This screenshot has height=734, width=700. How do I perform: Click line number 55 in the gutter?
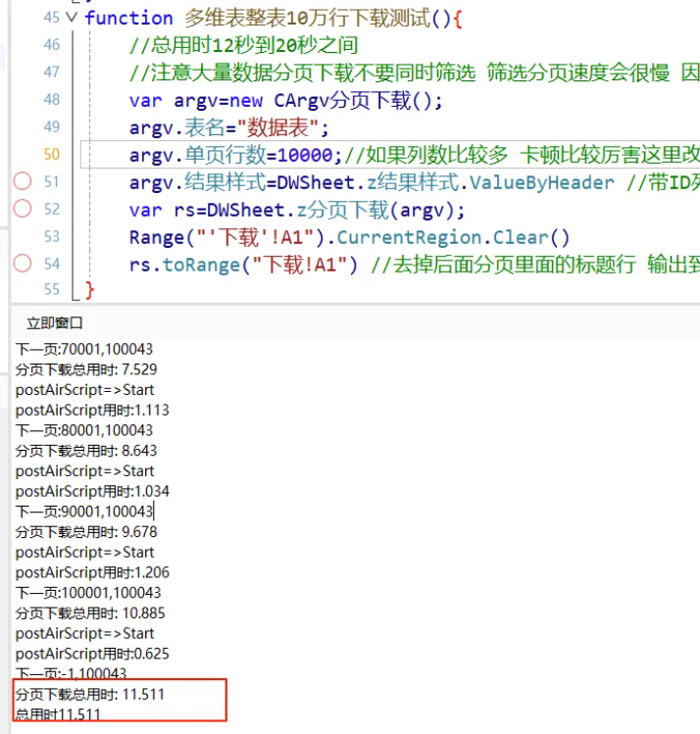tap(51, 289)
